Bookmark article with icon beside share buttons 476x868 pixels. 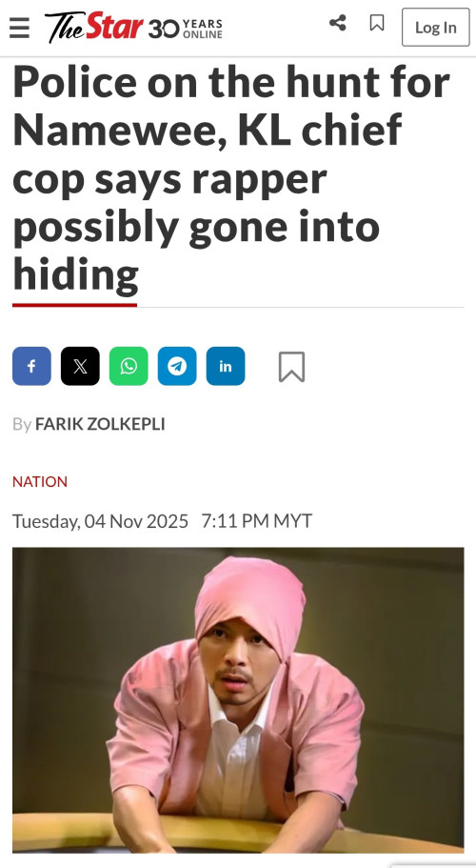click(291, 367)
